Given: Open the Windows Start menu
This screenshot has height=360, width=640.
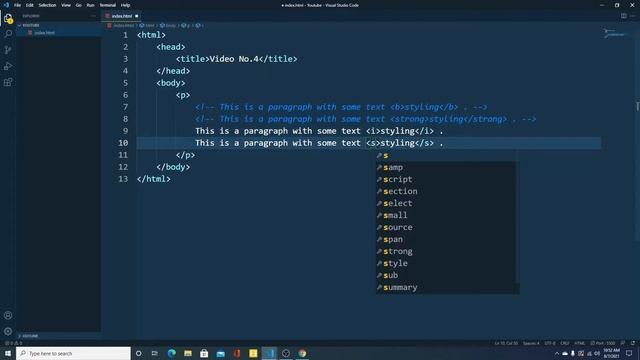Looking at the screenshot, I should click(x=8, y=353).
